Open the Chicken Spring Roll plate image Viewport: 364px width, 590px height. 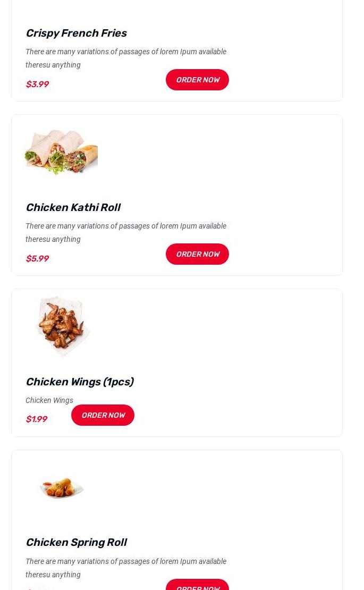62,487
